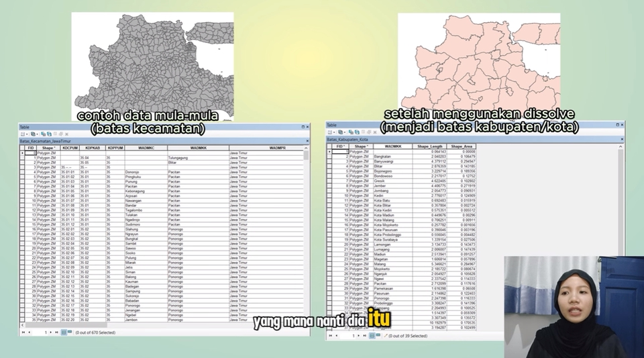Click Lamongan cell in right table
This screenshot has width=644, height=358.
(393, 244)
